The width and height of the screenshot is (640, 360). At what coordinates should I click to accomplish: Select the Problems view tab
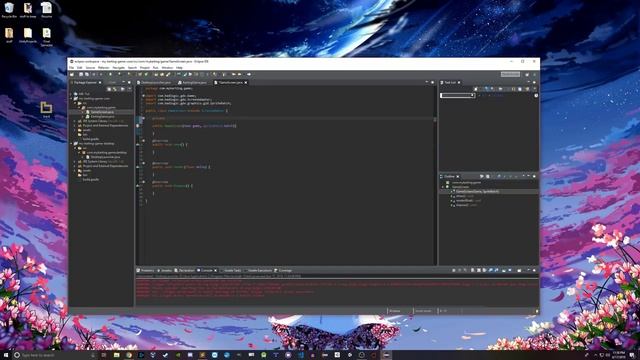[x=146, y=270]
